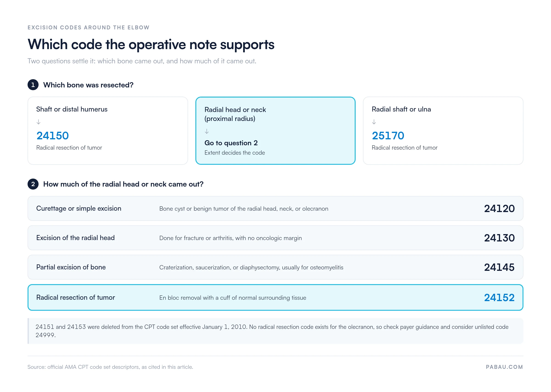
Task: Click code 24150
Action: (53, 136)
